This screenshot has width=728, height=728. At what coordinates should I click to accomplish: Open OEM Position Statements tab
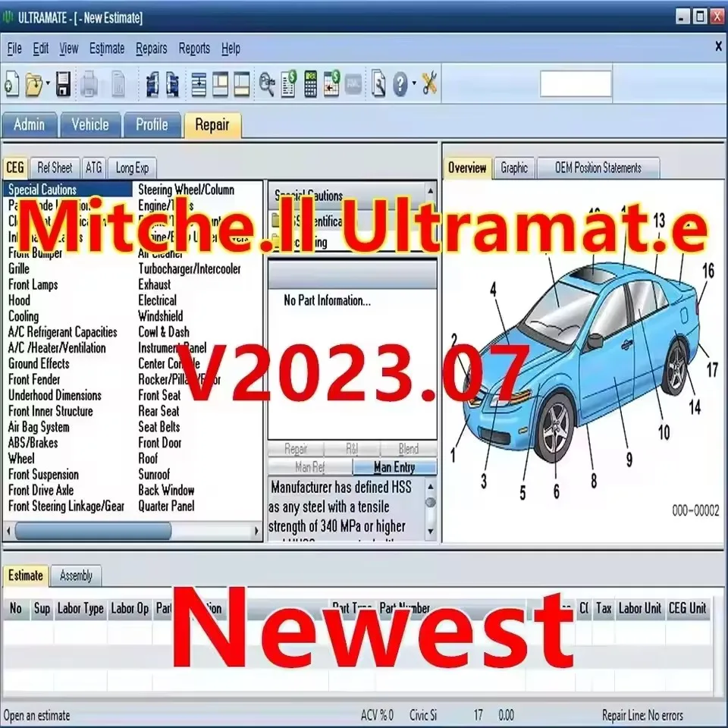pos(598,168)
